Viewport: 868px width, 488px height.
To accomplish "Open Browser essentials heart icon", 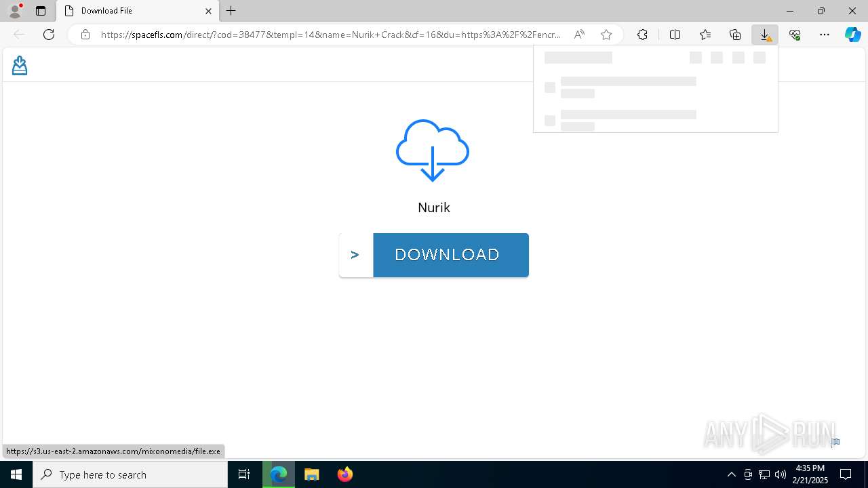I will 795,35.
